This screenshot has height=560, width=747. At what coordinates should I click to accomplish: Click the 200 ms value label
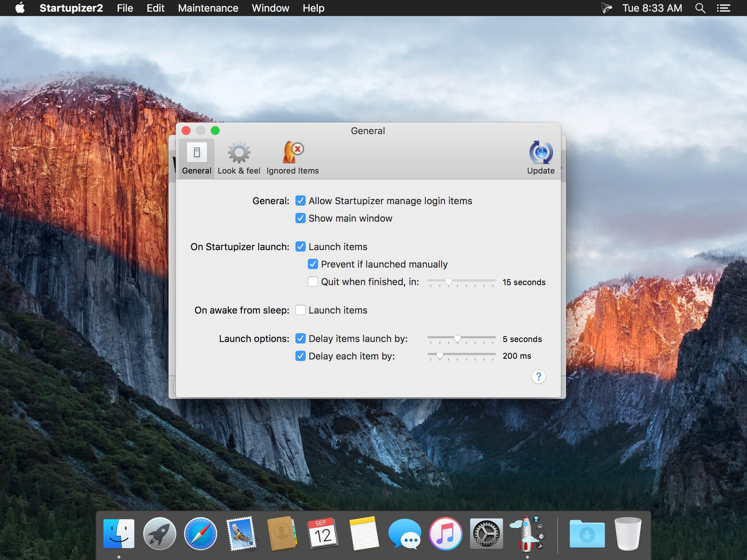click(516, 356)
